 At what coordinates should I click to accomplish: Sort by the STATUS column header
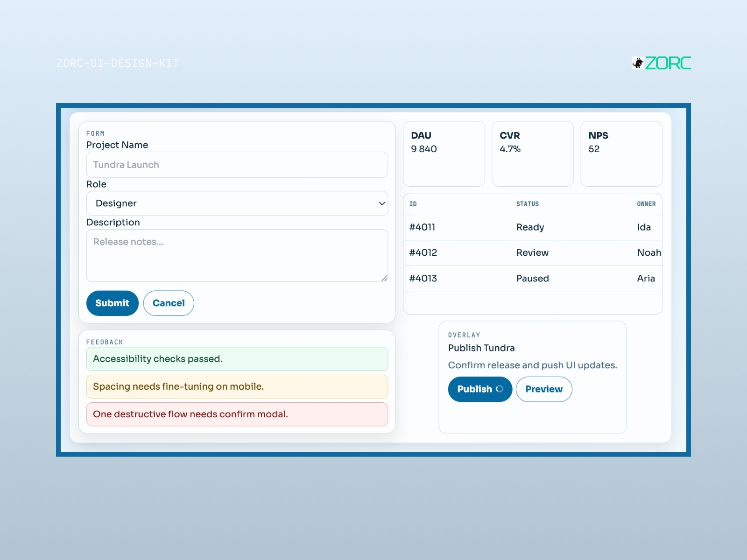tap(528, 204)
